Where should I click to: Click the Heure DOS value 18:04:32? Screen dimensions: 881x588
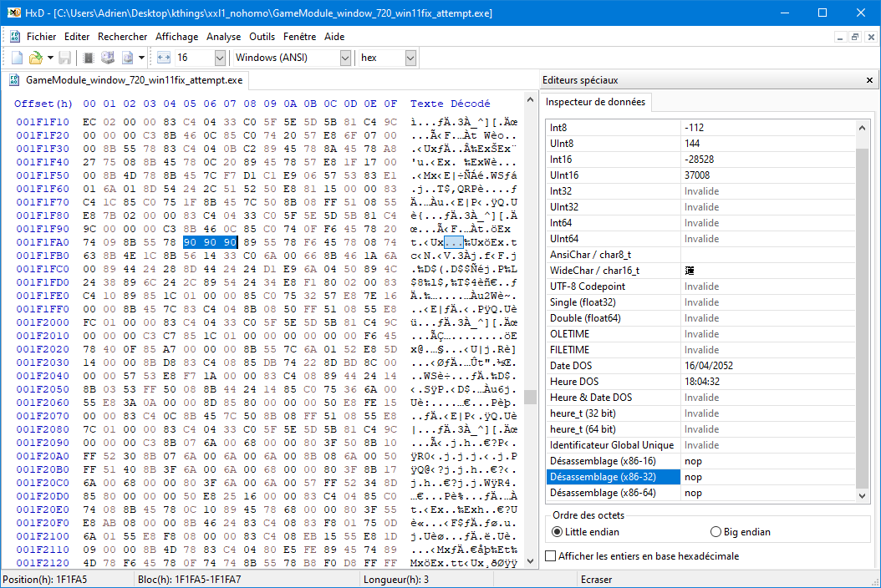702,382
